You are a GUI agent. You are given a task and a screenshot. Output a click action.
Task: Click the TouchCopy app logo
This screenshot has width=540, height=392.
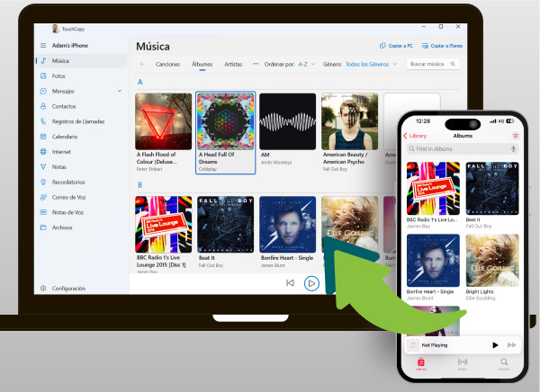pos(56,29)
